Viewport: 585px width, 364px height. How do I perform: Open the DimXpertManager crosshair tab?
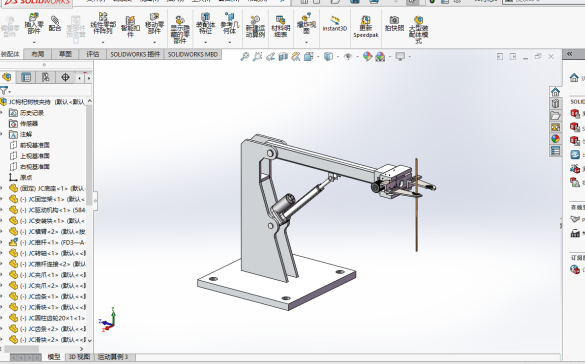coord(65,77)
